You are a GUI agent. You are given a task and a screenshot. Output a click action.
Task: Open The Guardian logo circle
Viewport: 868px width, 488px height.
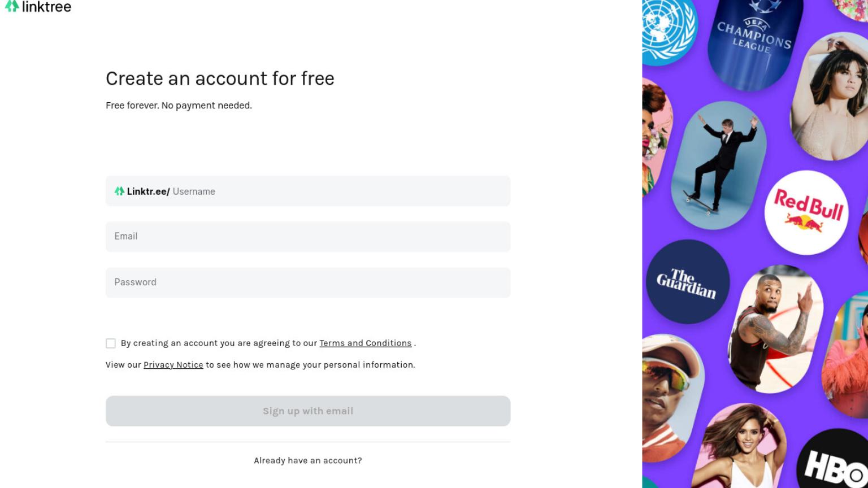pos(688,282)
